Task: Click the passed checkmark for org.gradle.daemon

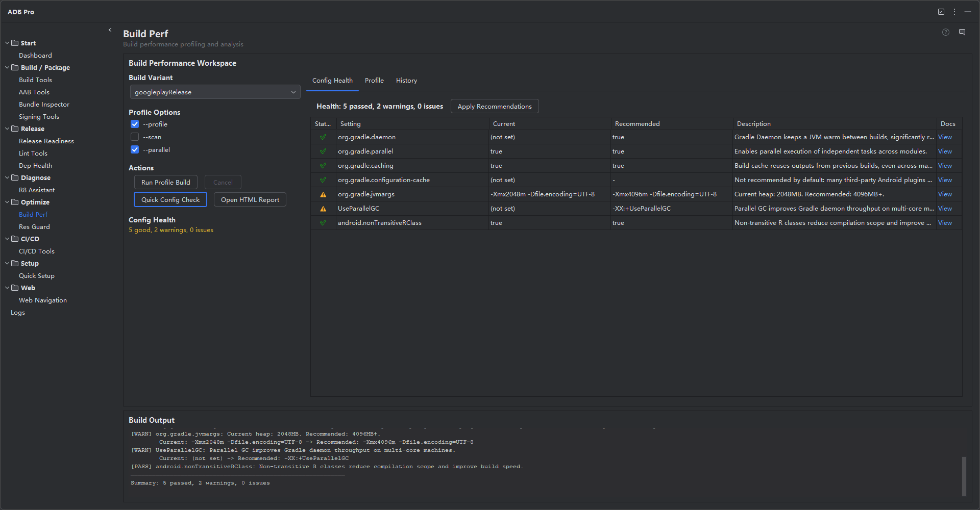Action: pyautogui.click(x=323, y=137)
